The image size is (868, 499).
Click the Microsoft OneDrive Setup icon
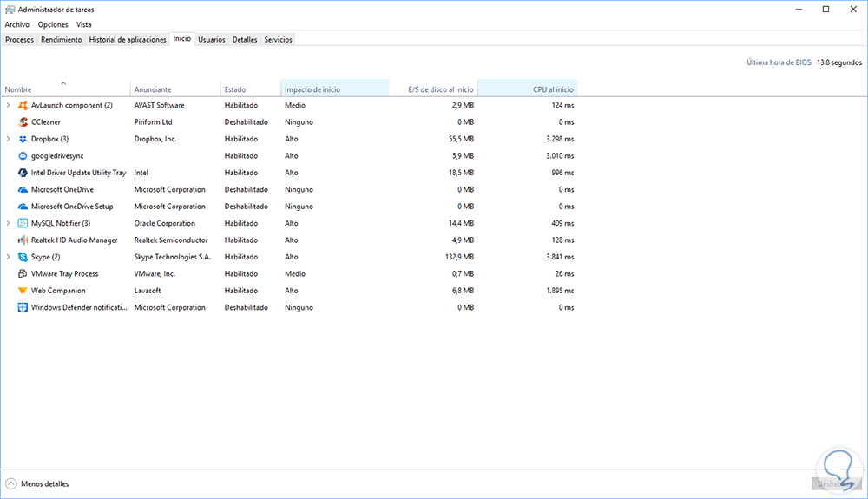pyautogui.click(x=23, y=207)
